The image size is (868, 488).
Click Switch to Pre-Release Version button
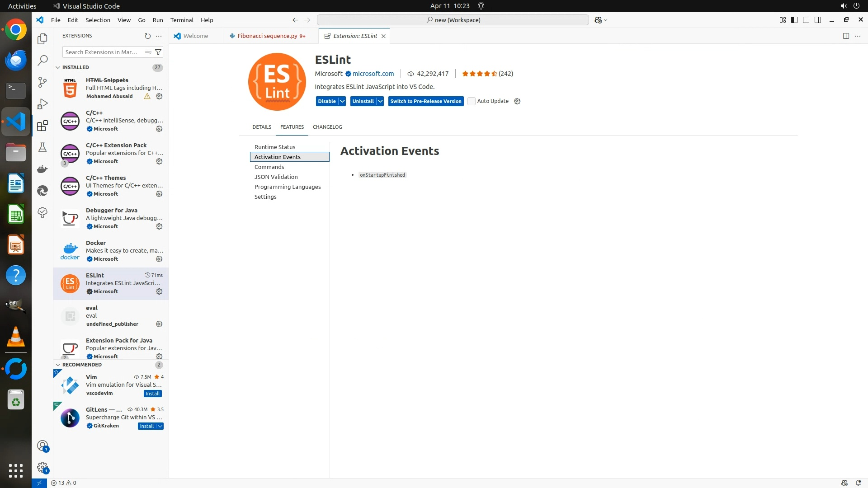pos(426,101)
